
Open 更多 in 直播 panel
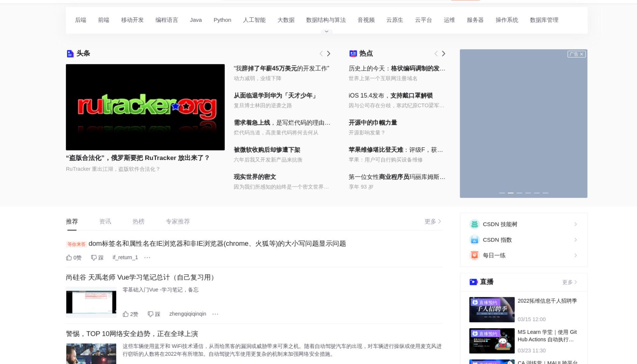[x=569, y=282]
